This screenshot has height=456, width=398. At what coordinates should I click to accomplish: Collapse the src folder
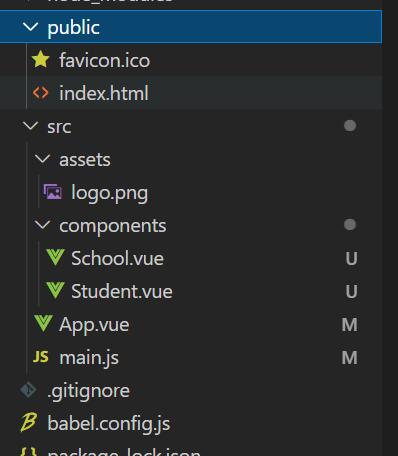pos(31,126)
